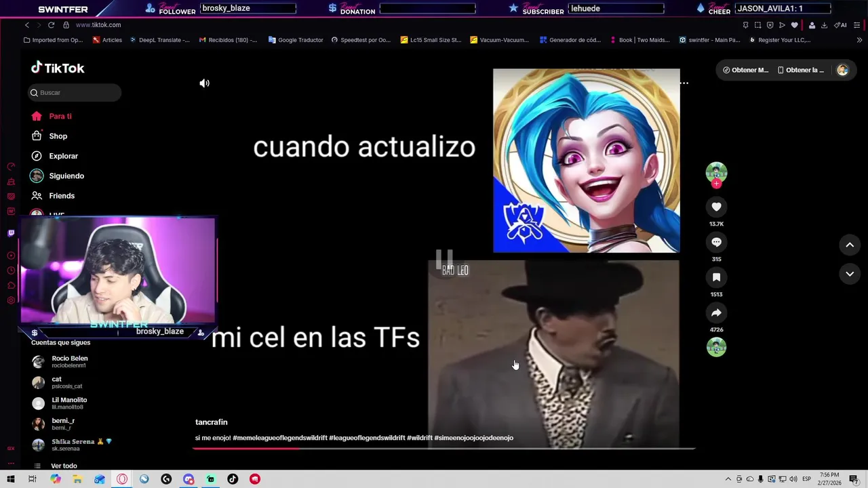The width and height of the screenshot is (868, 488).
Task: Follow the creator with the red plus badge
Action: [716, 184]
